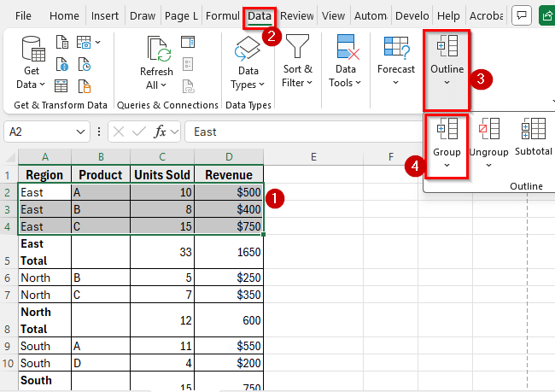Open the Queries & Connections pane icon

tap(188, 42)
